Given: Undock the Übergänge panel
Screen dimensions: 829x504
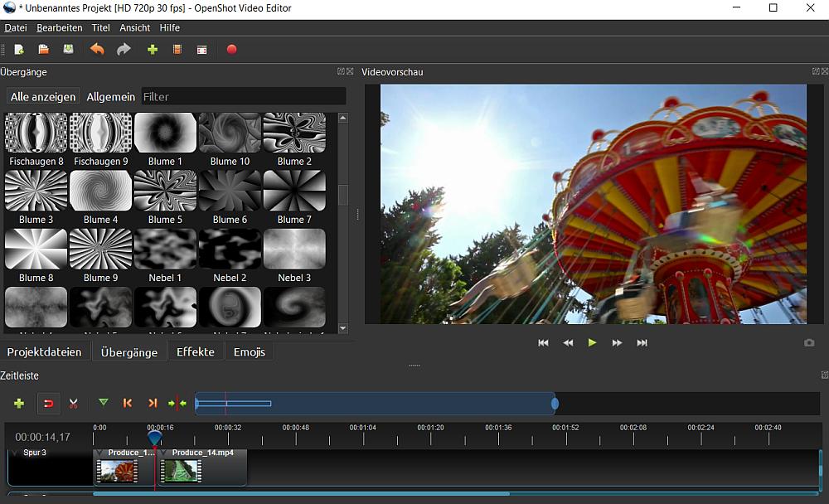Looking at the screenshot, I should [x=341, y=71].
